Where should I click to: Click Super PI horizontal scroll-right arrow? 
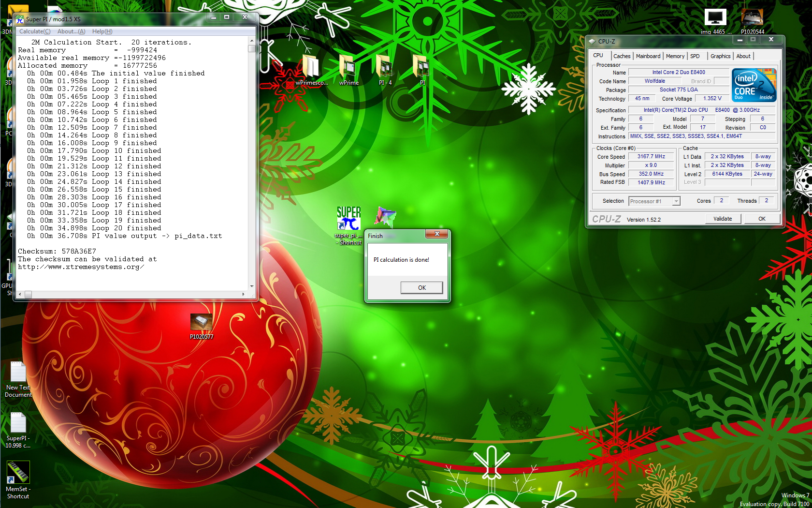243,294
